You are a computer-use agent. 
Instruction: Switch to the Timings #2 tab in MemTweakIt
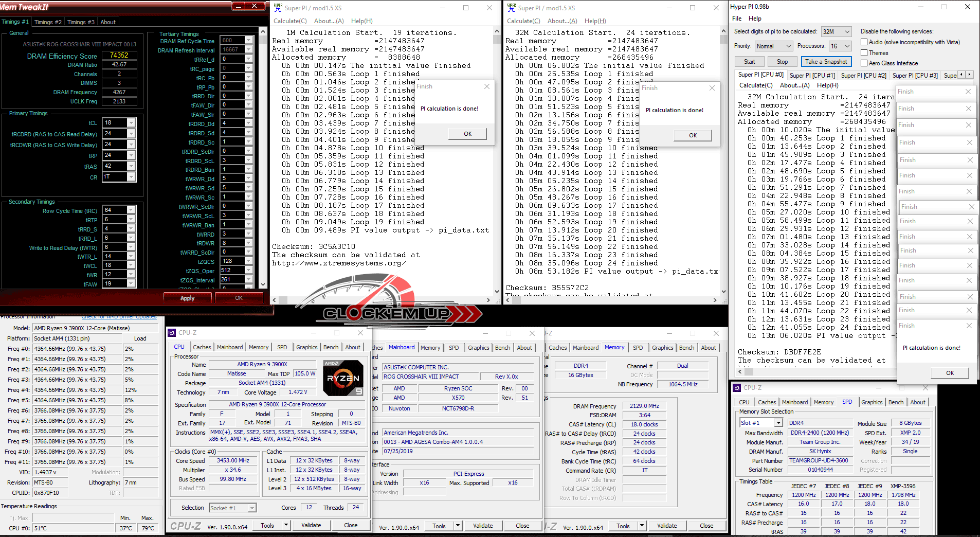(x=48, y=22)
